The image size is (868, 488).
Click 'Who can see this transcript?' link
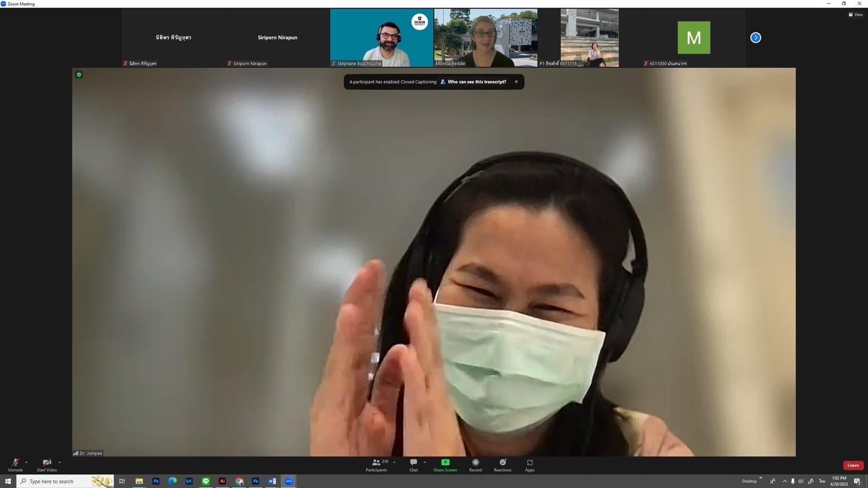(476, 82)
